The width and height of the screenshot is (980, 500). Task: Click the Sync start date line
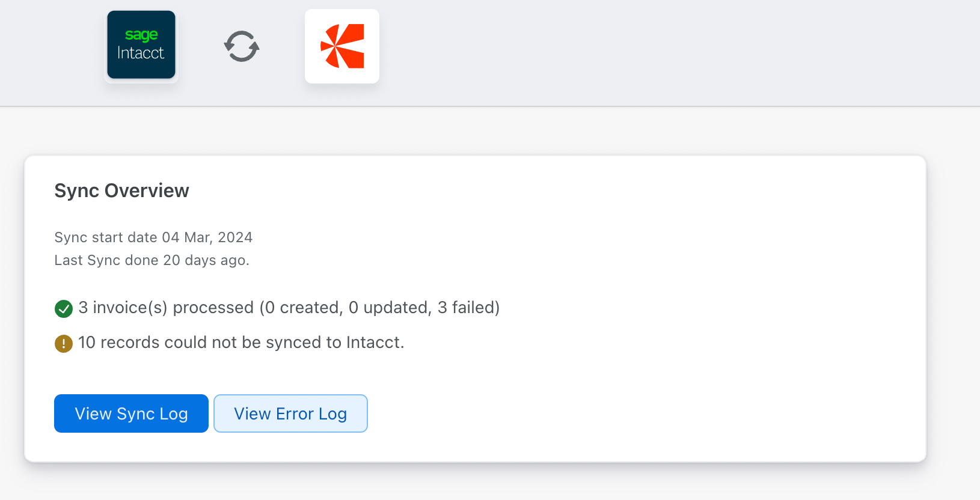[153, 237]
